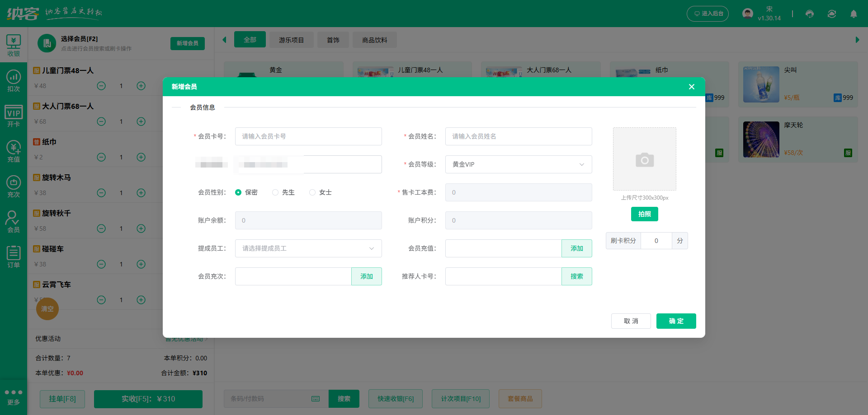Select the 充值 icon in sidebar
Screen dimensions: 868x415
pyautogui.click(x=14, y=150)
